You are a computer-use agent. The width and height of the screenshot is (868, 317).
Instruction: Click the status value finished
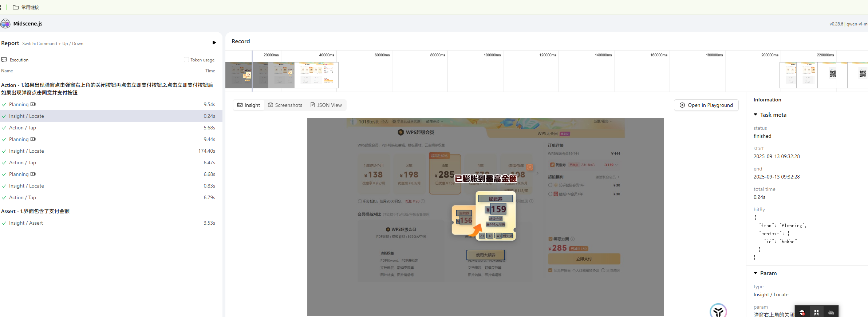tap(762, 136)
